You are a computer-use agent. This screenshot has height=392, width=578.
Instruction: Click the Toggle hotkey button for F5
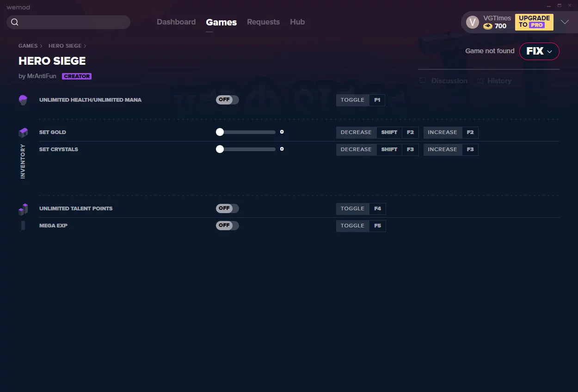(x=353, y=226)
